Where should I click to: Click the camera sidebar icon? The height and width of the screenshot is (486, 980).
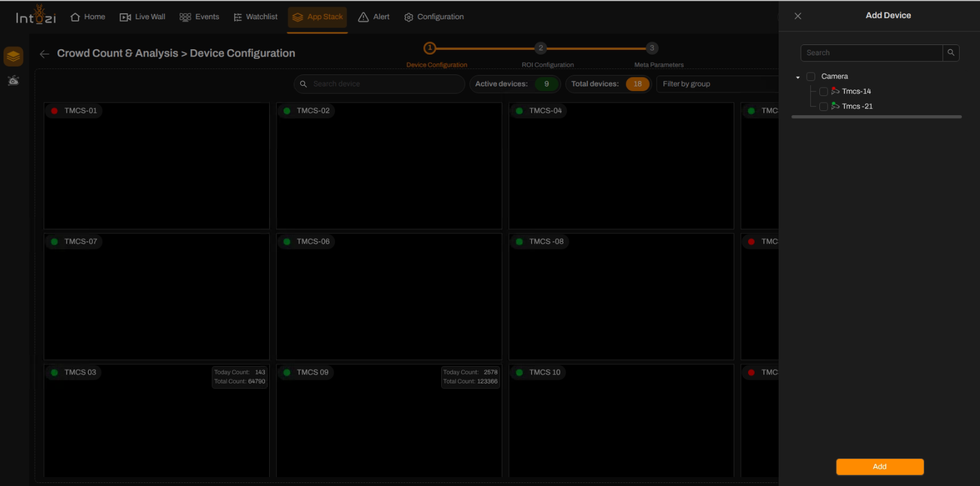click(13, 80)
